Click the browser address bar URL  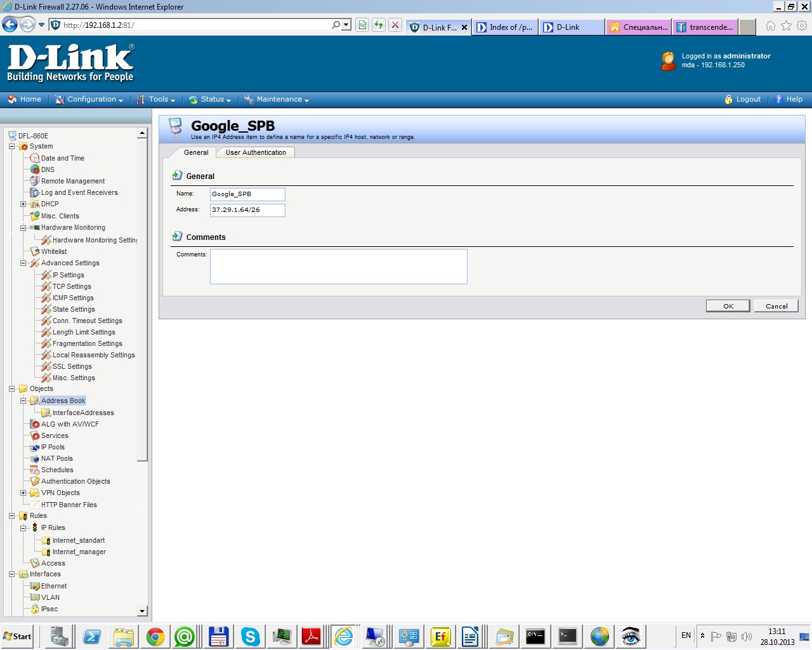pyautogui.click(x=99, y=25)
